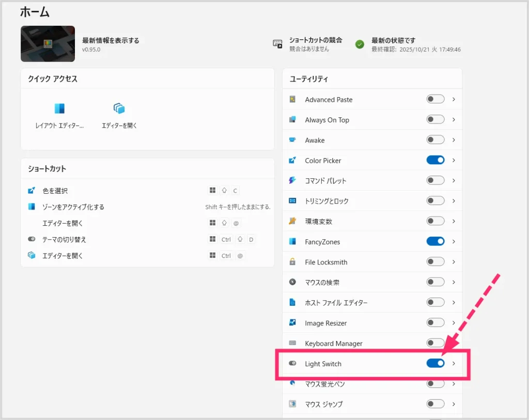Open Light Switch settings via chevron
Image resolution: width=529 pixels, height=420 pixels.
pyautogui.click(x=454, y=364)
